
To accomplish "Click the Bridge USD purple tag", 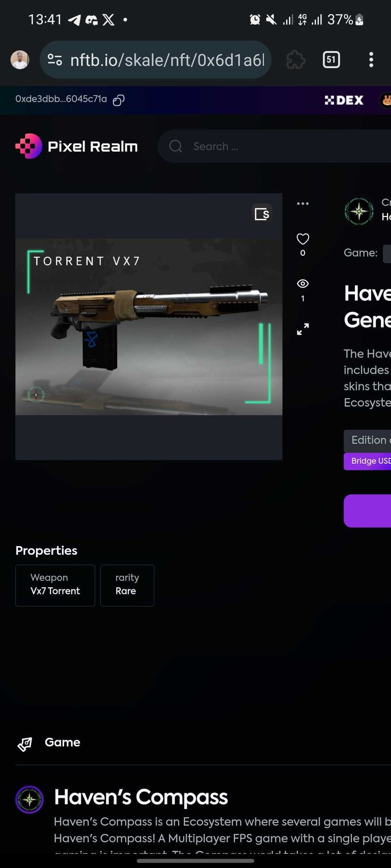I will click(368, 461).
